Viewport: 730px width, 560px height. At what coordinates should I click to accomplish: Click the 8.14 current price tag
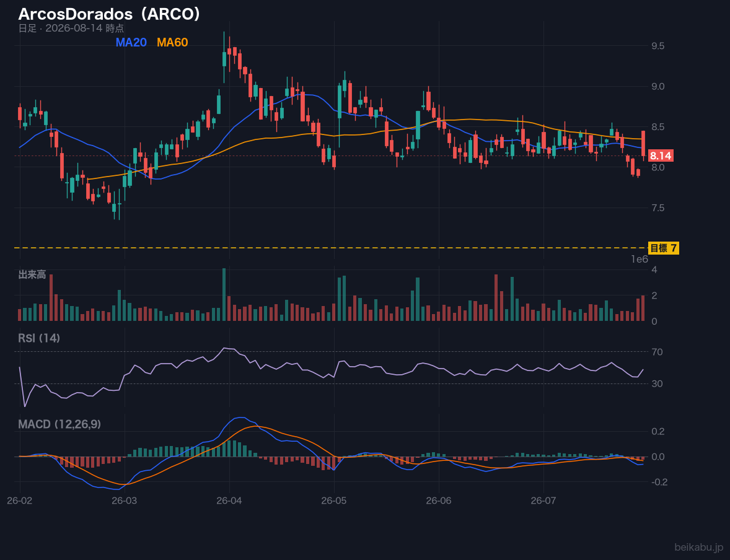click(x=661, y=156)
